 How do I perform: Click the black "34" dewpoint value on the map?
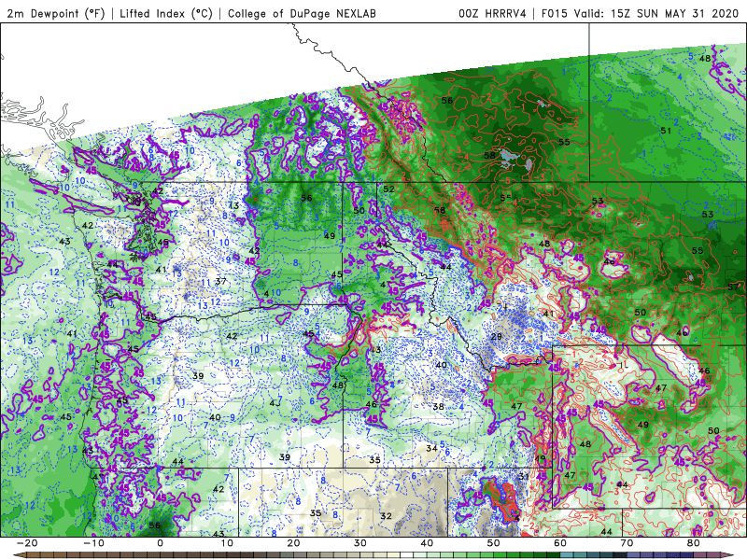(x=431, y=448)
